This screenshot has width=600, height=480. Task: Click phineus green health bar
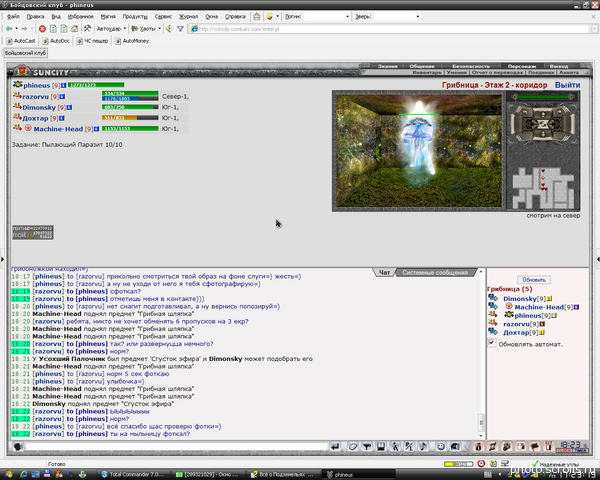pos(96,85)
